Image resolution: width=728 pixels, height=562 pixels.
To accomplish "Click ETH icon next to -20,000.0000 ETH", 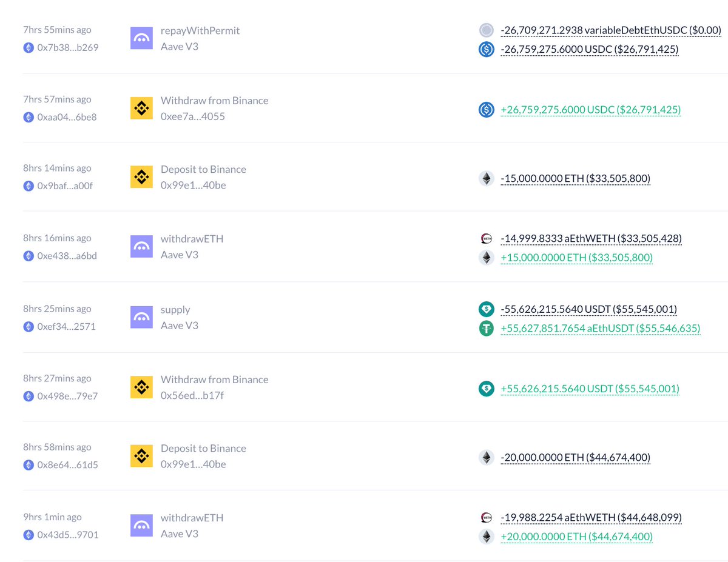I will coord(486,457).
